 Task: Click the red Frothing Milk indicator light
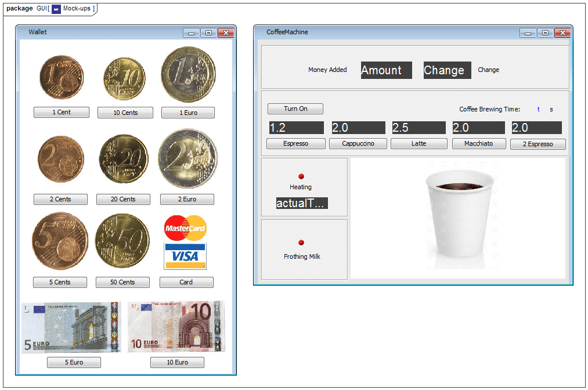pyautogui.click(x=301, y=243)
